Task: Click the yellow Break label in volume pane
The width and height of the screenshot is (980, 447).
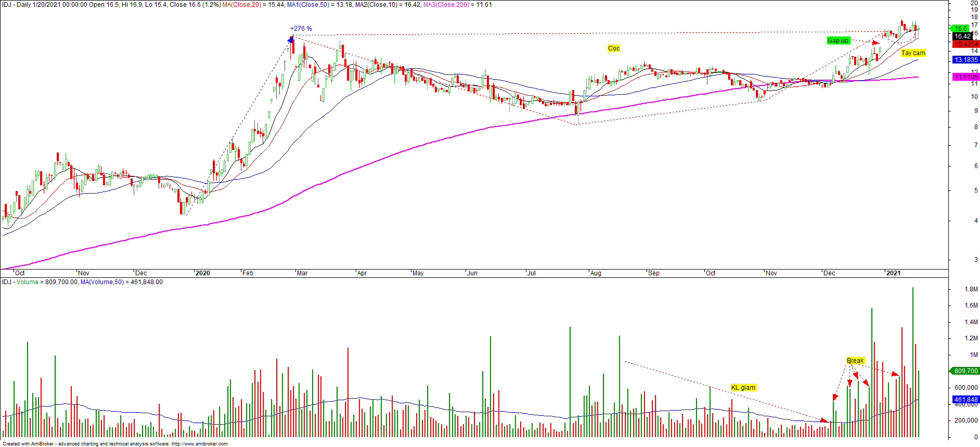Action: point(855,361)
